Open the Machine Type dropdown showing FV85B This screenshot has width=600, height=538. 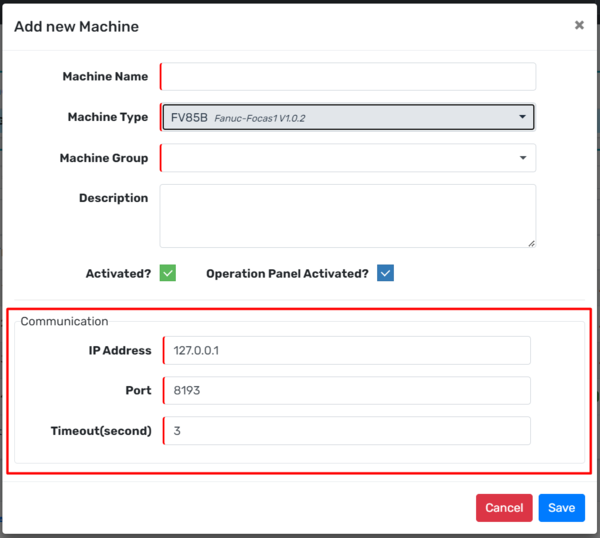pyautogui.click(x=348, y=118)
